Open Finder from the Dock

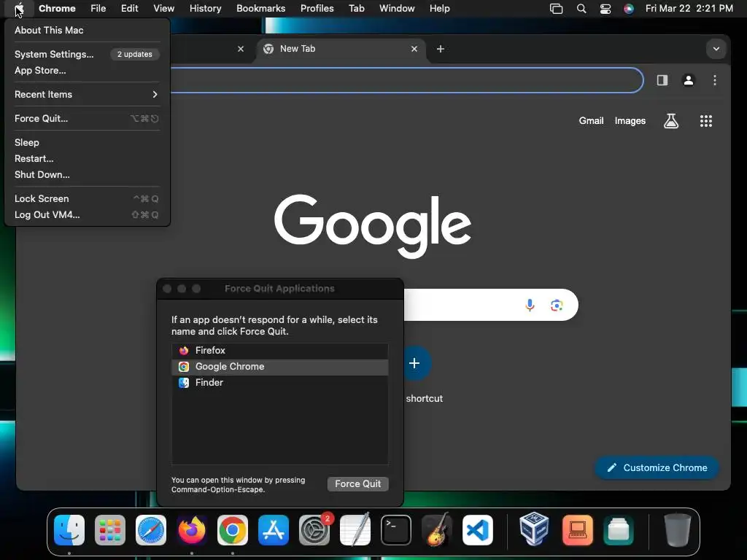[x=69, y=530]
